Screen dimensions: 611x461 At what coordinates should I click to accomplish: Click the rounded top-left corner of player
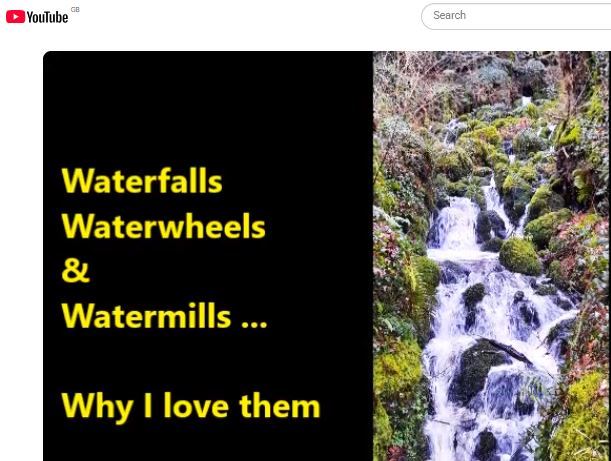47,55
